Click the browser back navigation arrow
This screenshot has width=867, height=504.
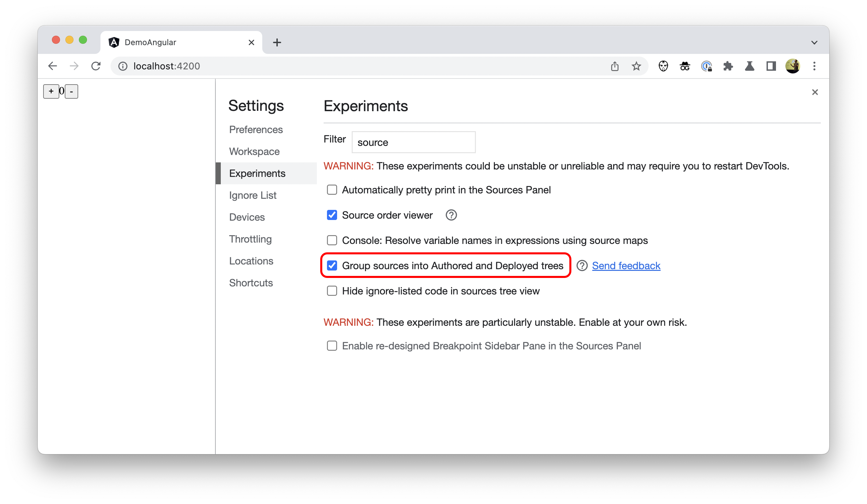pyautogui.click(x=53, y=66)
